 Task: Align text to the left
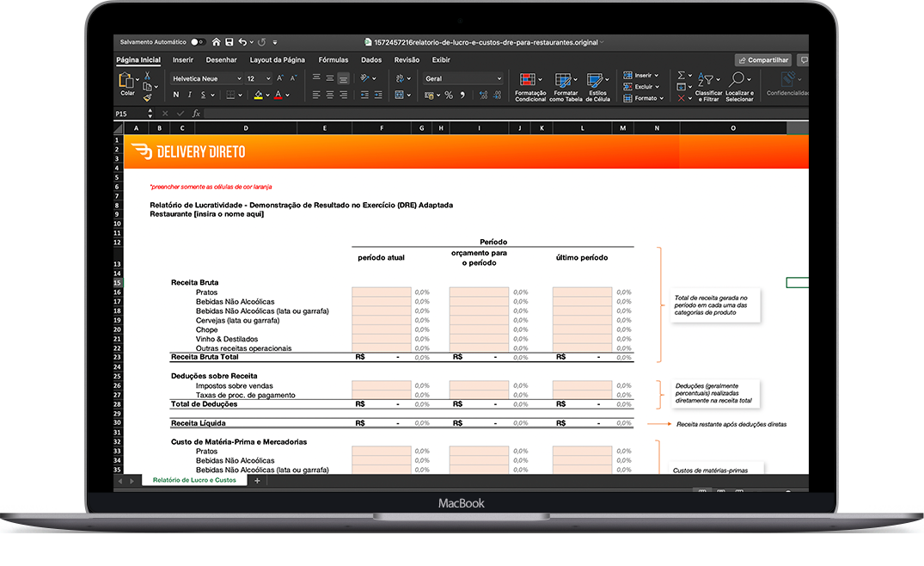pos(316,95)
